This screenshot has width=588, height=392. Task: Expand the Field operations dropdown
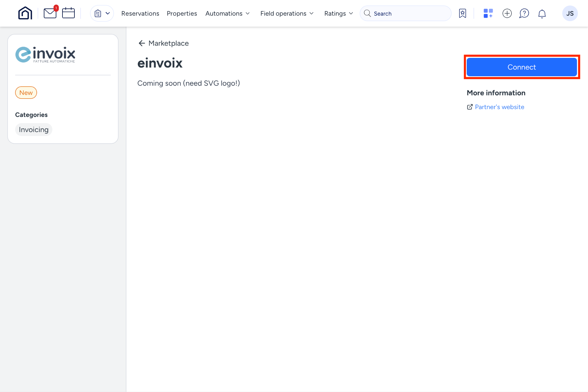(x=287, y=13)
